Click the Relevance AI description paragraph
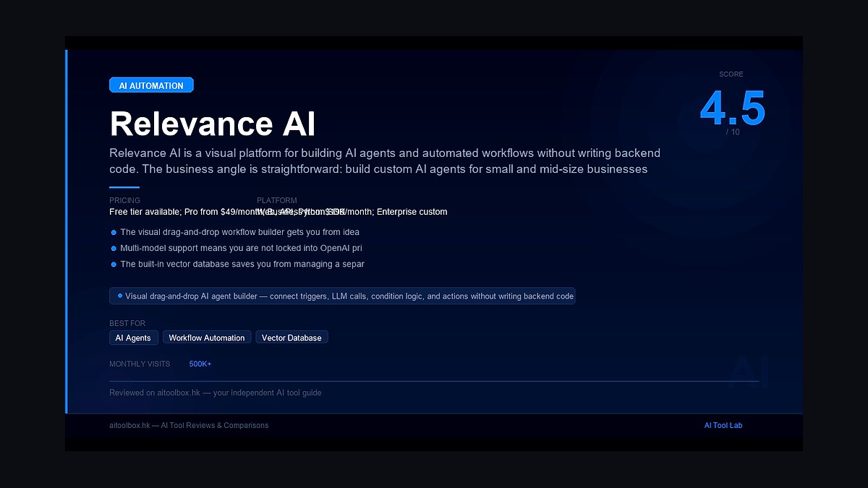 pyautogui.click(x=385, y=161)
